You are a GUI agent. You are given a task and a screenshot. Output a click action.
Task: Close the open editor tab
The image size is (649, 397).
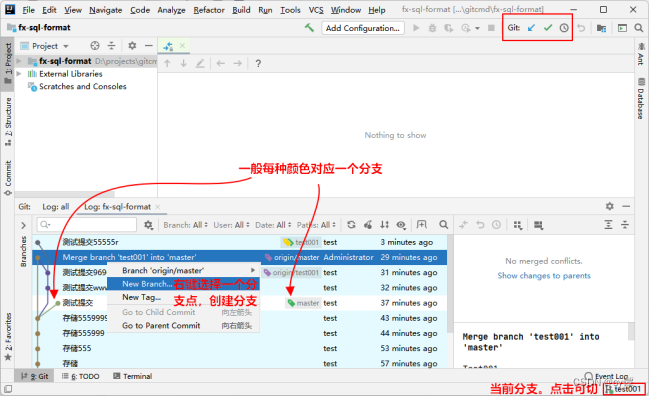(x=182, y=46)
